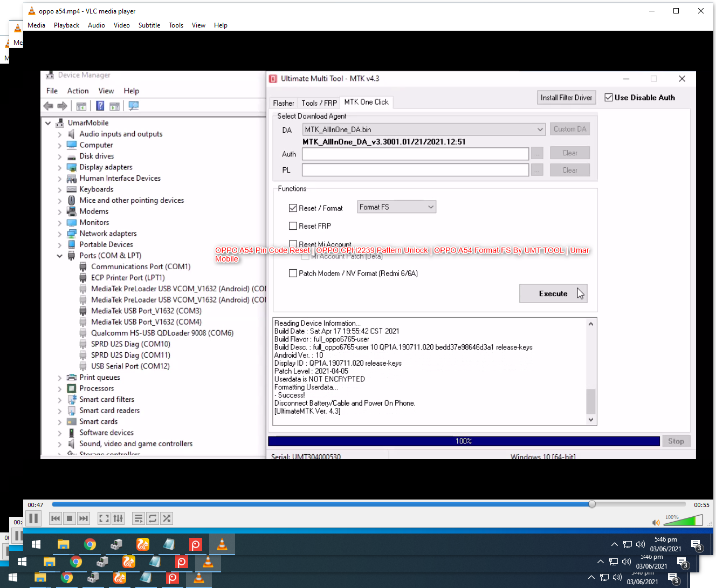The width and height of the screenshot is (716, 588).
Task: Click UMT log scrollbar up arrow
Action: [591, 324]
